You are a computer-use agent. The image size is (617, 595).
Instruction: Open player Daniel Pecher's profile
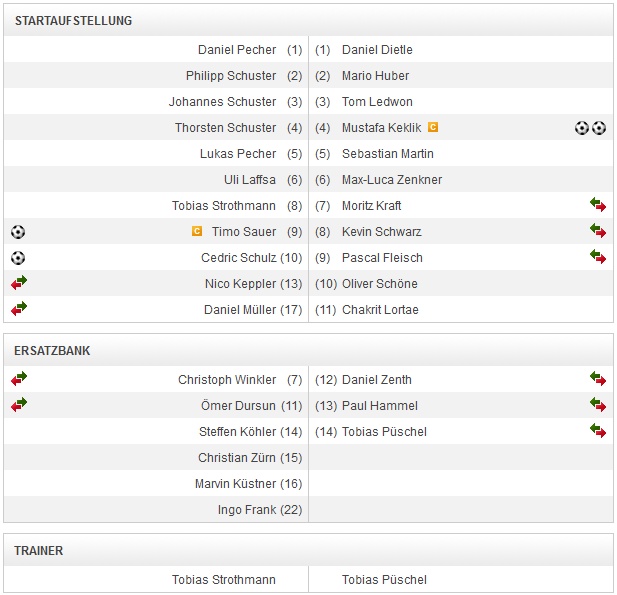[x=237, y=50]
